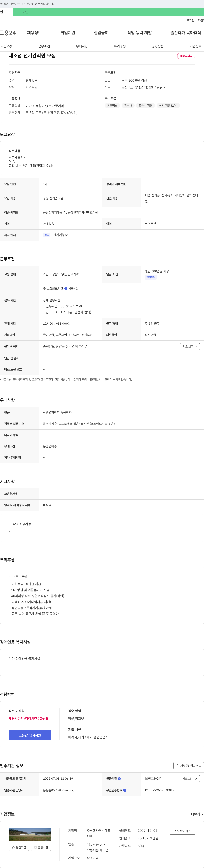The width and height of the screenshot is (204, 868).
Task: Jump to the 복리후생 section tab
Action: (120, 46)
